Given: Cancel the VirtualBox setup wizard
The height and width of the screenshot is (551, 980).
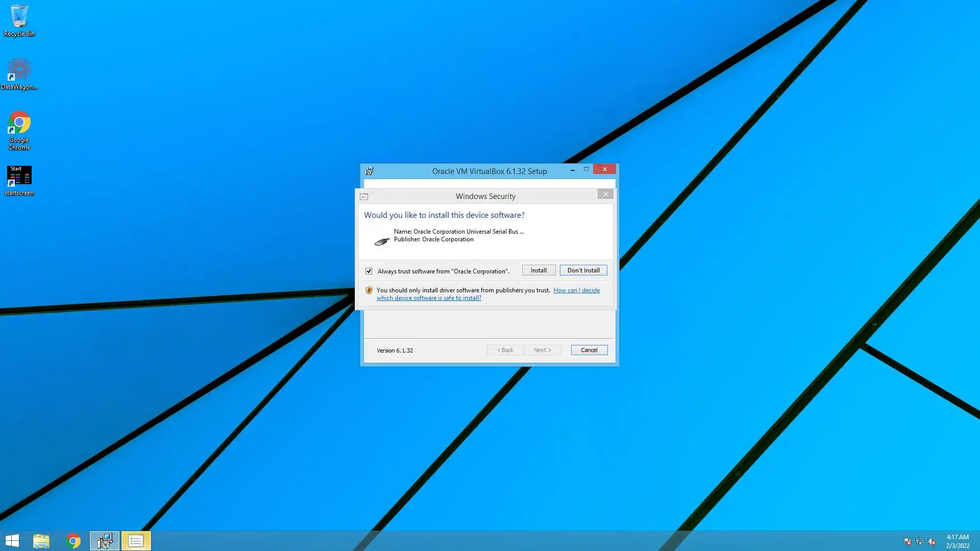Looking at the screenshot, I should [x=589, y=350].
